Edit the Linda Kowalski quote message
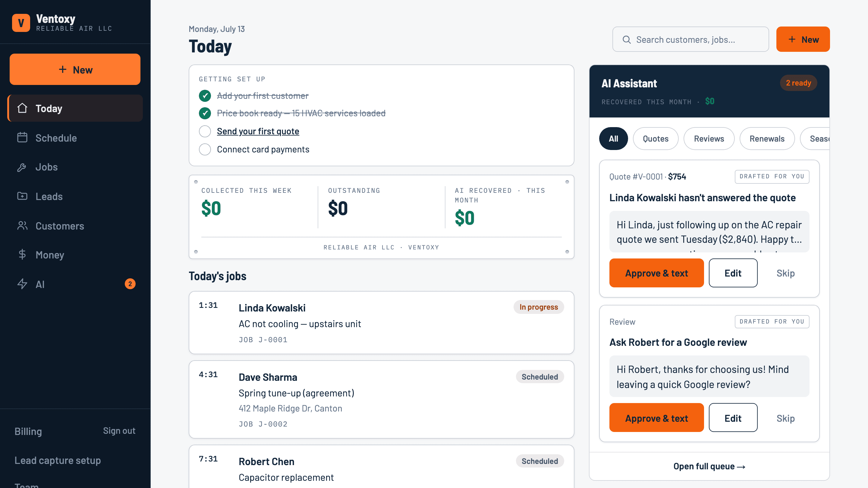The height and width of the screenshot is (488, 868). coord(733,273)
